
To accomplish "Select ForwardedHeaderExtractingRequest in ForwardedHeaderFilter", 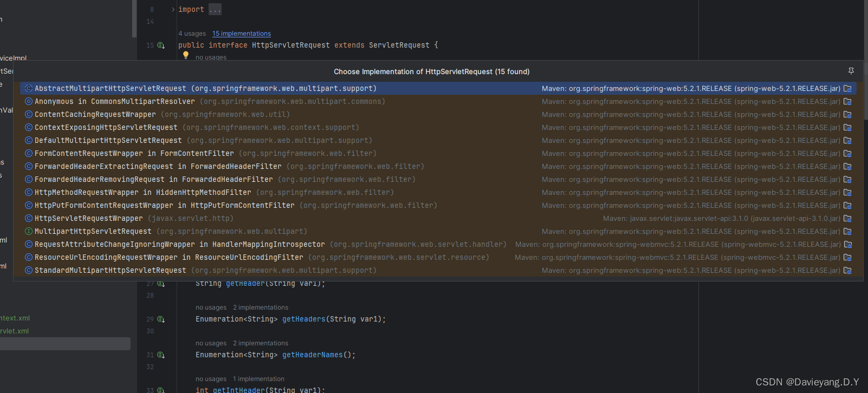I will pos(438,167).
